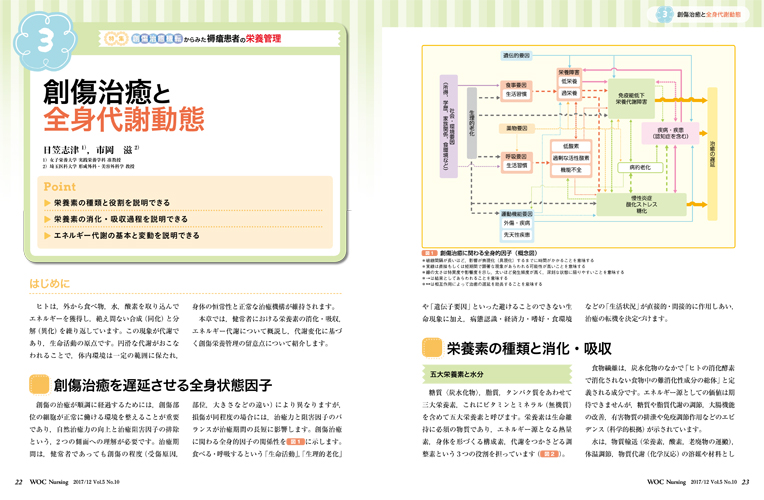Click the 'はじめに' section heading

click(49, 284)
